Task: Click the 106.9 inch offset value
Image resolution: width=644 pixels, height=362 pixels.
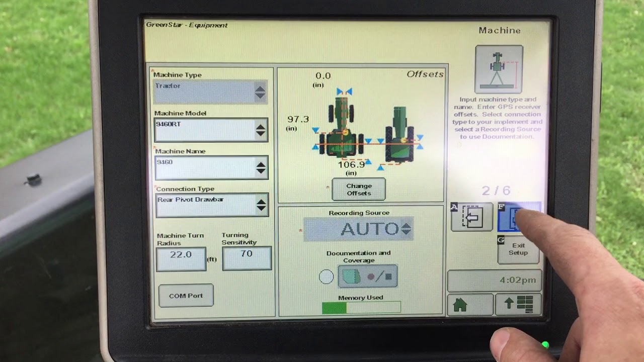Action: pos(351,164)
